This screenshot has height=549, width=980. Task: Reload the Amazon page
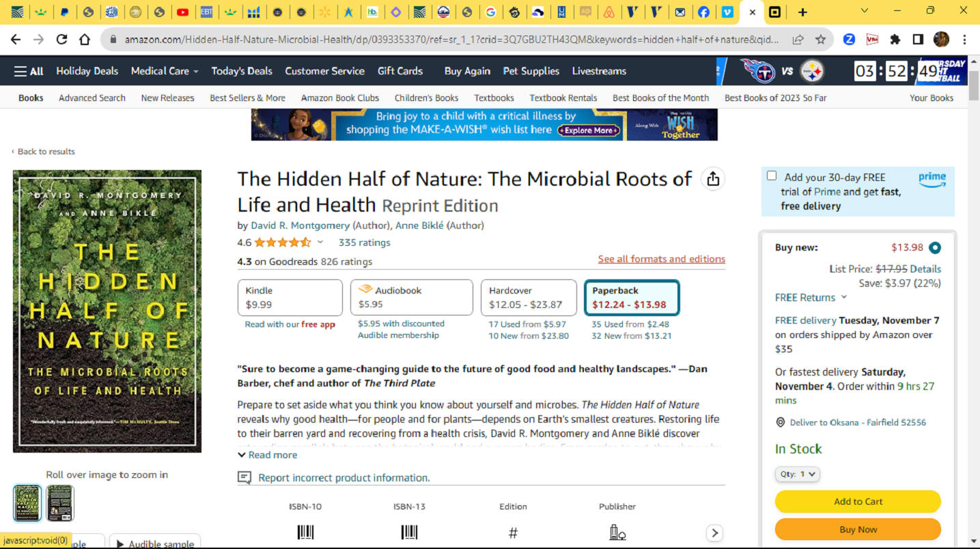tap(61, 40)
